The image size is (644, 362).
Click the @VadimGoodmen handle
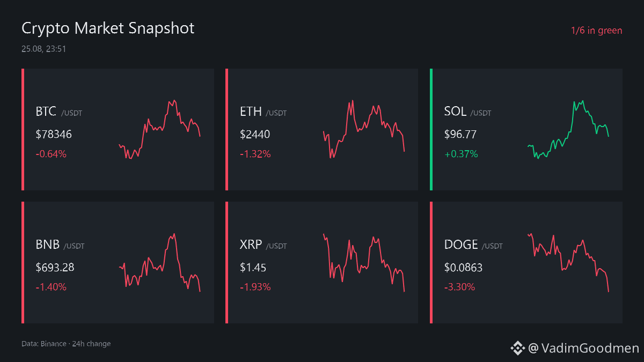584,349
